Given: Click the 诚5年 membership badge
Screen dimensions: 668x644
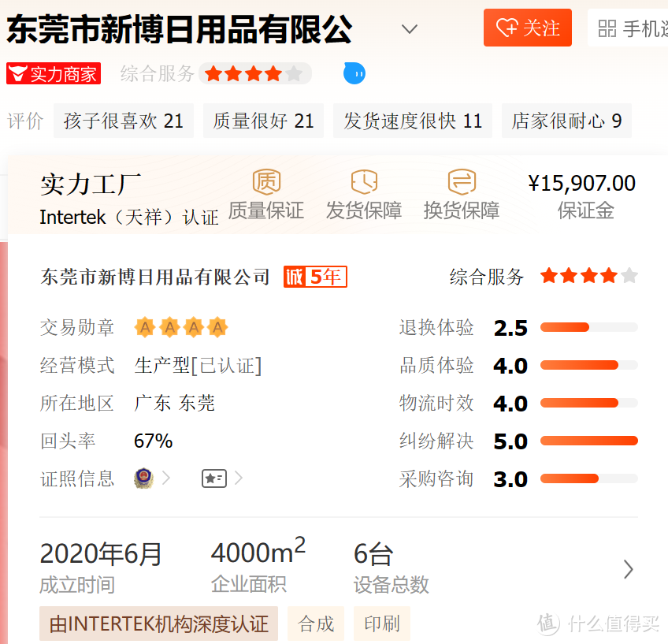Looking at the screenshot, I should pos(315,277).
